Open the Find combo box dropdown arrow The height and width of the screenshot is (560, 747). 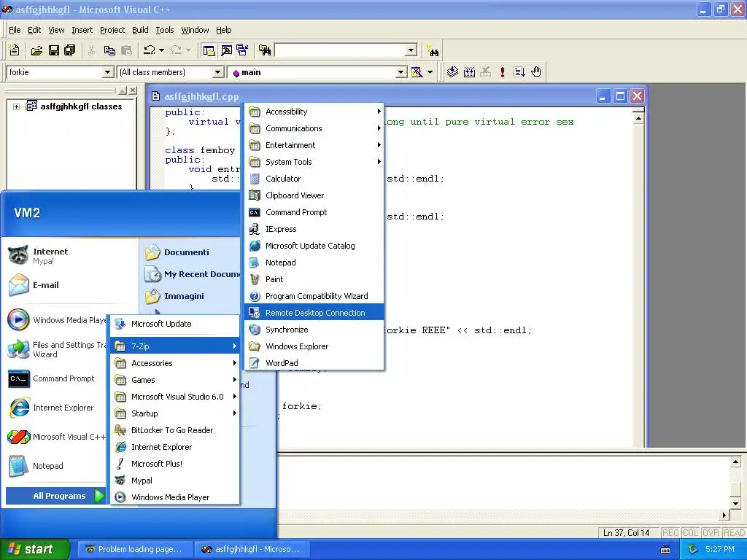411,50
